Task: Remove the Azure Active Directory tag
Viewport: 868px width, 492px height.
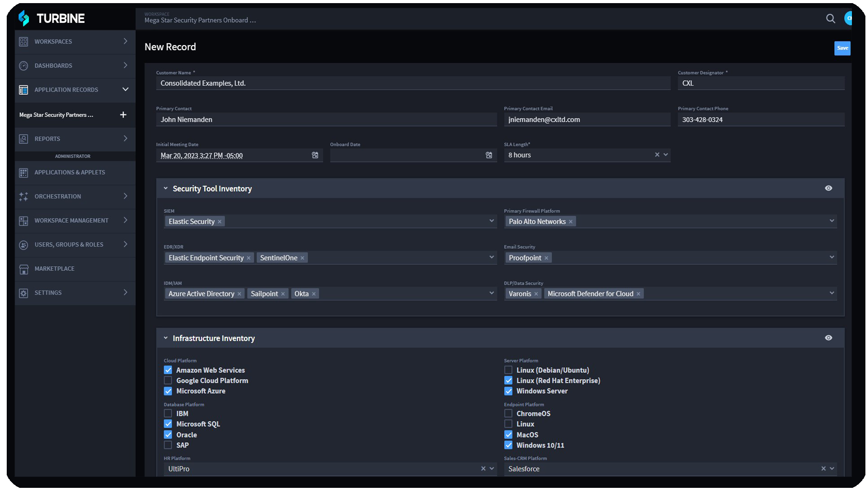Action: point(239,294)
